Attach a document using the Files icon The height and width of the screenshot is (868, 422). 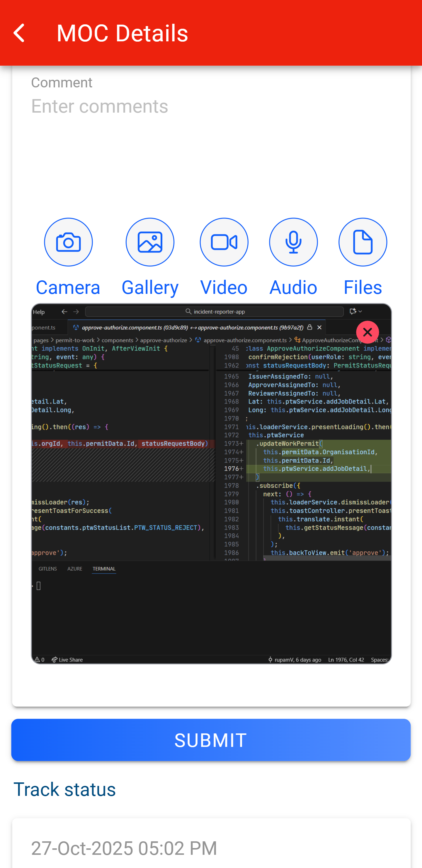[x=363, y=242]
